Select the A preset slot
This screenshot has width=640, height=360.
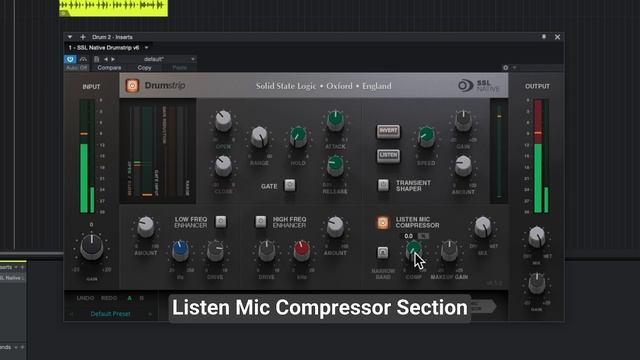(x=130, y=298)
